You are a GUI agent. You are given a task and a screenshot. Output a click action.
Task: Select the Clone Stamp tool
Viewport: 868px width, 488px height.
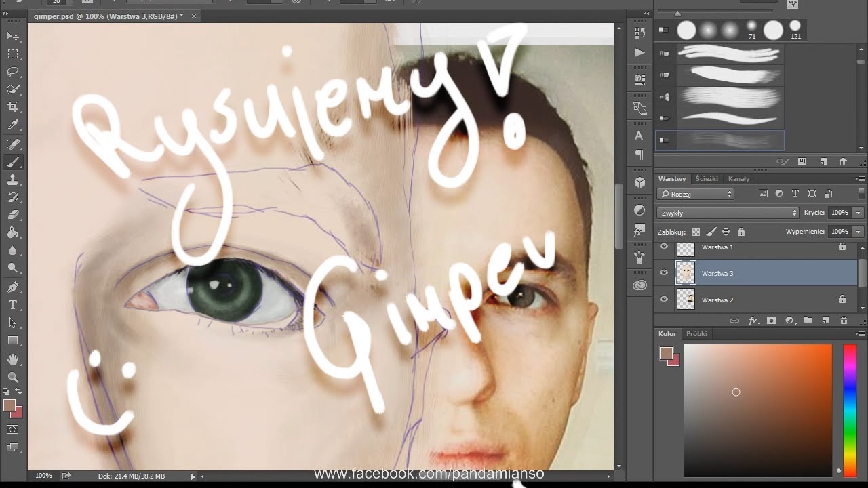coord(13,180)
